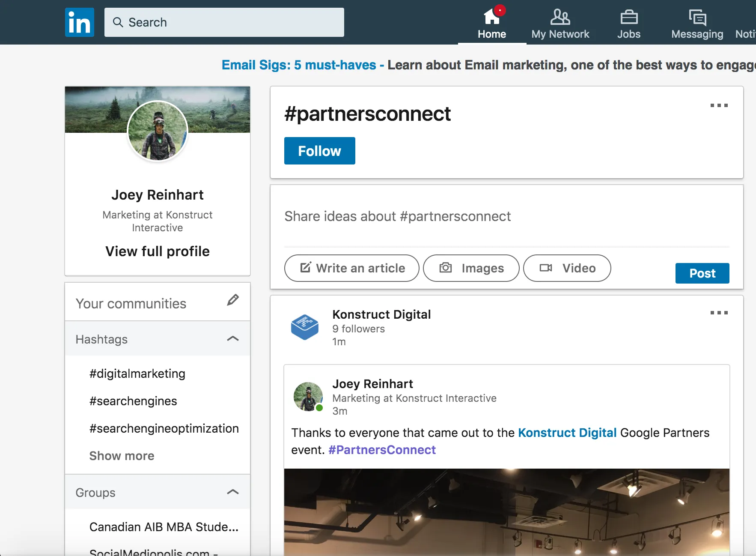Click the LinkedIn logo icon

(x=80, y=22)
